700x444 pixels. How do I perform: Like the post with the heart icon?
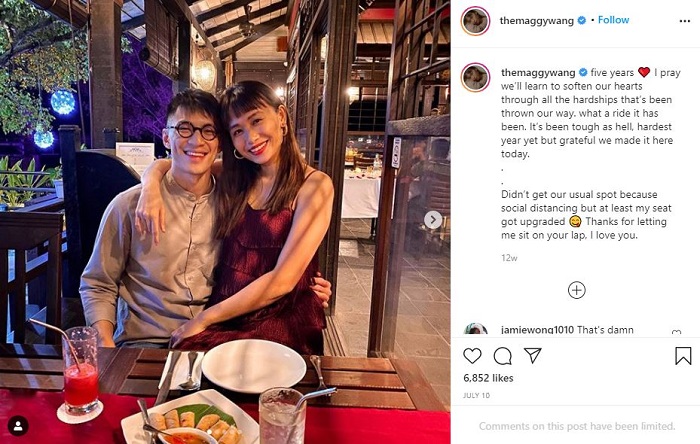[x=472, y=356]
